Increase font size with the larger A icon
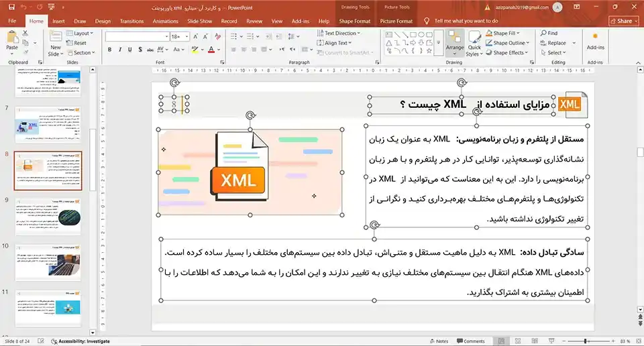644x346 pixels. (195, 36)
